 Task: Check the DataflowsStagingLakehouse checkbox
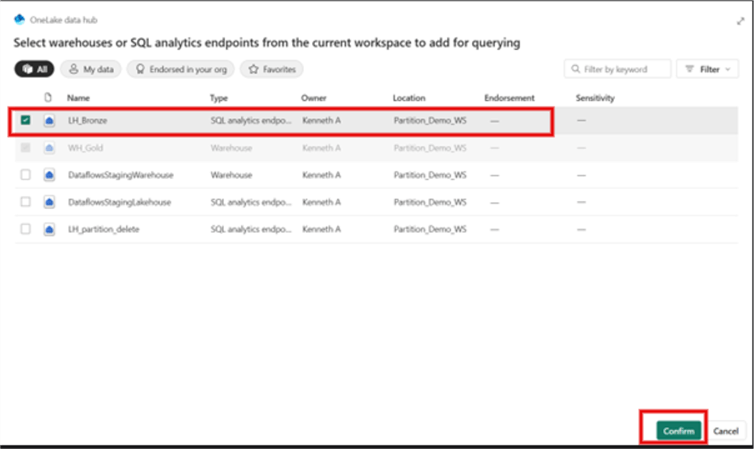tap(25, 202)
